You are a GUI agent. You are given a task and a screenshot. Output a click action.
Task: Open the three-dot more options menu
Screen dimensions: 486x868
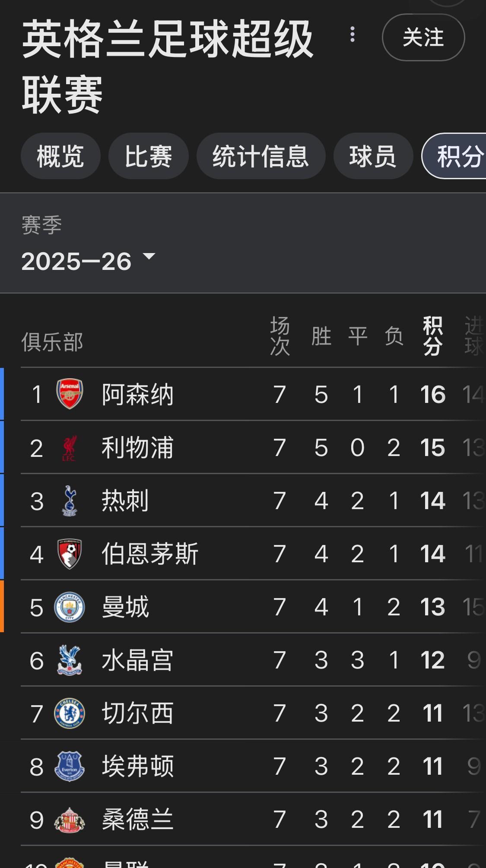pos(353,35)
